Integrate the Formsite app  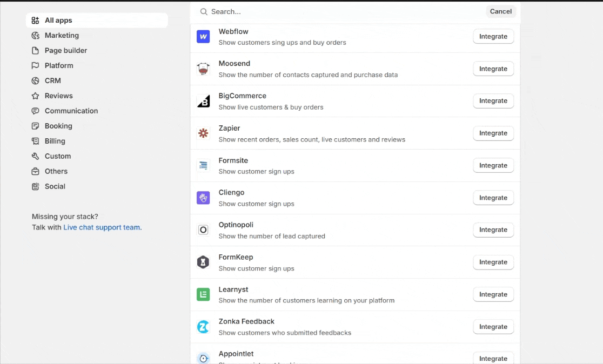(x=493, y=165)
